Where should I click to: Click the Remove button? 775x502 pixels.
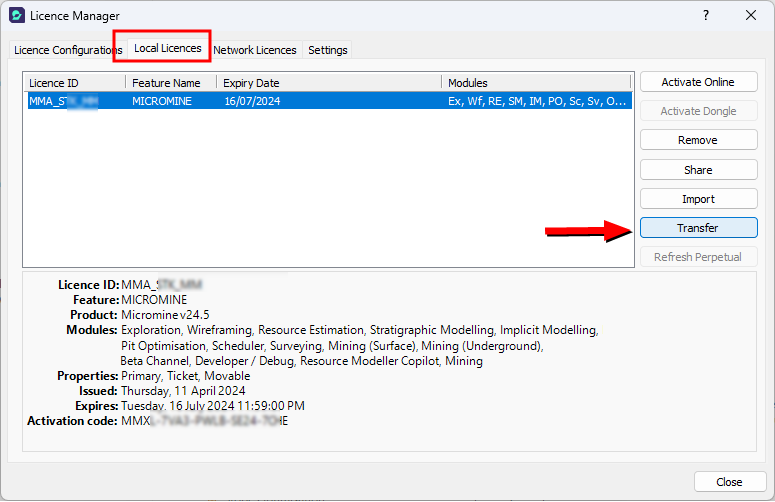pos(698,140)
